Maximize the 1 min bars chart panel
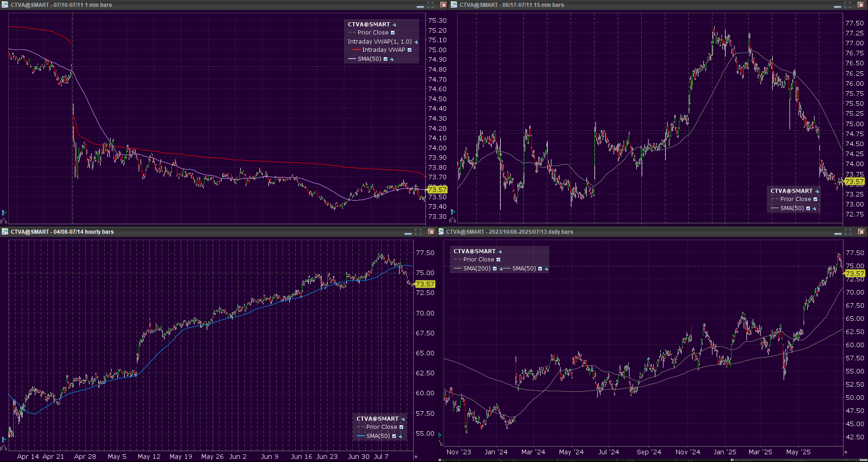The image size is (868, 462). click(430, 5)
